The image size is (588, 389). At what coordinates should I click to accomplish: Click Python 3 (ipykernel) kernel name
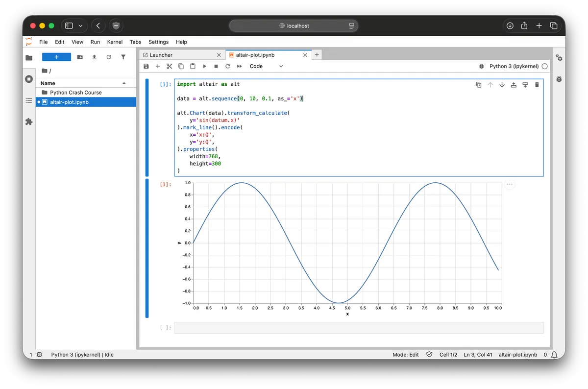pyautogui.click(x=514, y=66)
